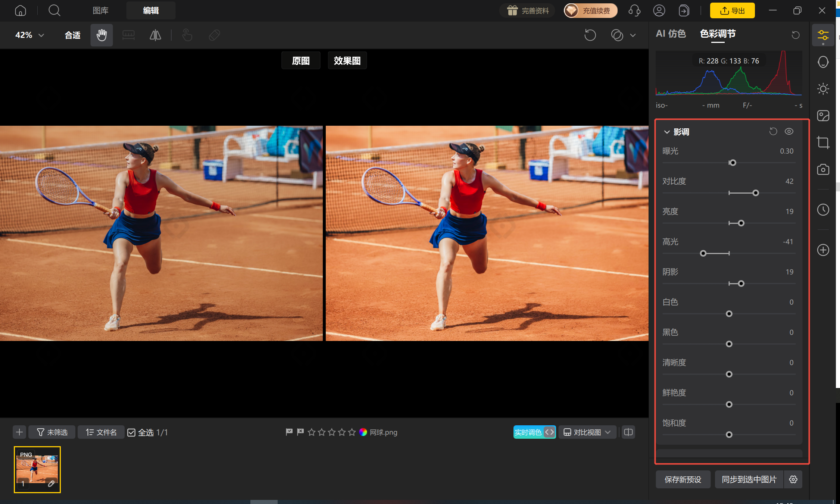This screenshot has height=504, width=840.
Task: Open the 42% zoom dropdown
Action: 29,35
